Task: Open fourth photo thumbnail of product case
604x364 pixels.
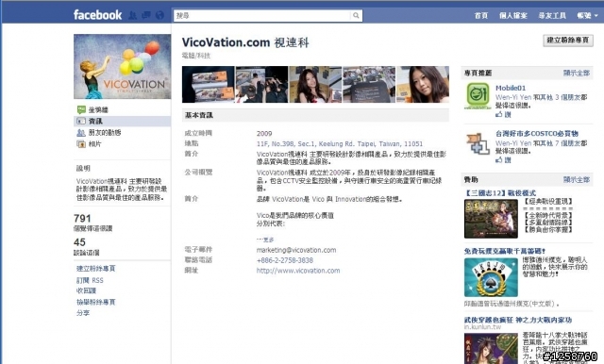Action: click(369, 84)
